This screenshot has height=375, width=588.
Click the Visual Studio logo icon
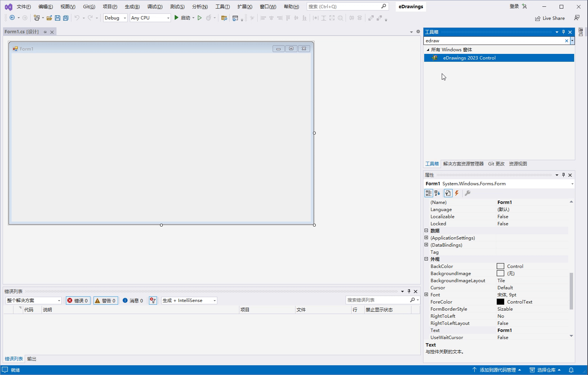pyautogui.click(x=8, y=7)
